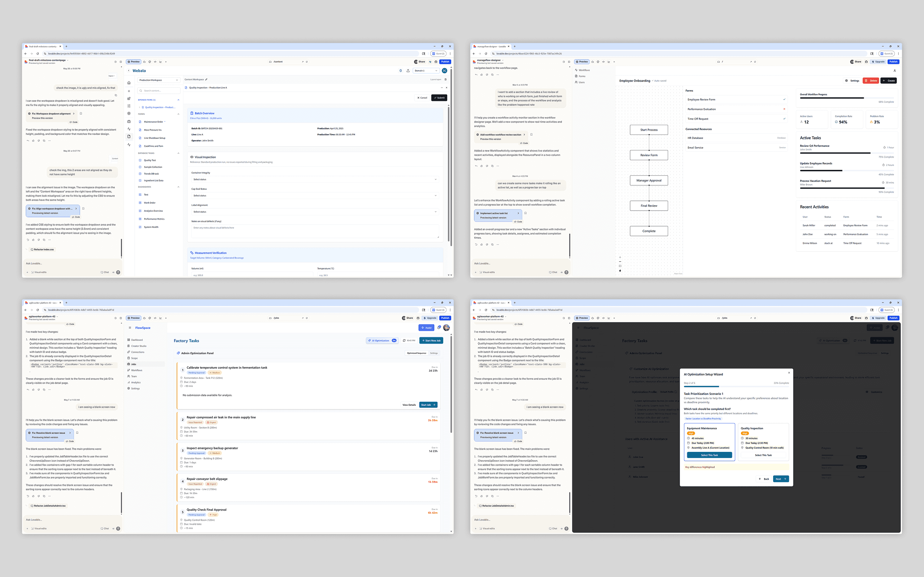Click the lock icon on workflow canvas controls
Image resolution: width=924 pixels, height=577 pixels.
tap(620, 270)
